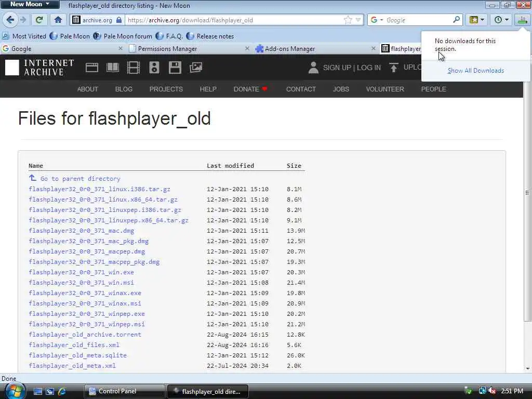The height and width of the screenshot is (399, 532).
Task: Bookmark this page with the star icon
Action: tap(348, 20)
